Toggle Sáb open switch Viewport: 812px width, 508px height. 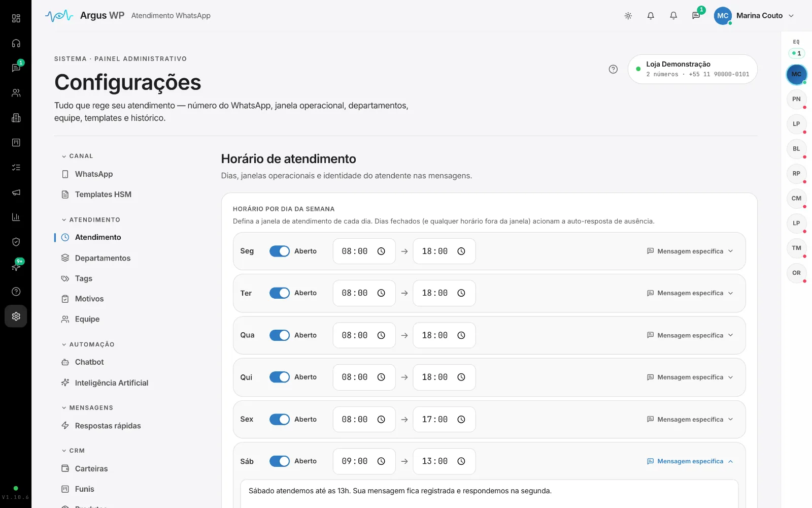280,461
